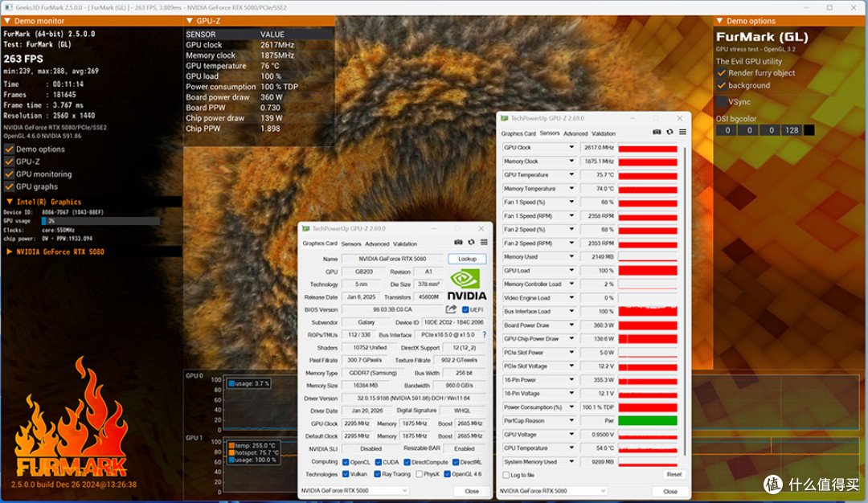868x503 pixels.
Task: Click refresh icon in GPU-Z Sensors window
Action: (x=669, y=132)
